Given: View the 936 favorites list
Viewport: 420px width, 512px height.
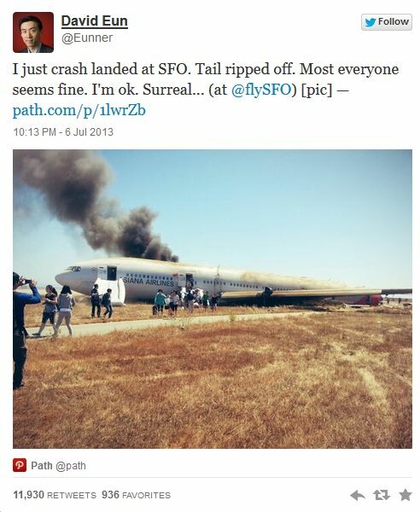Looking at the screenshot, I should 137,495.
